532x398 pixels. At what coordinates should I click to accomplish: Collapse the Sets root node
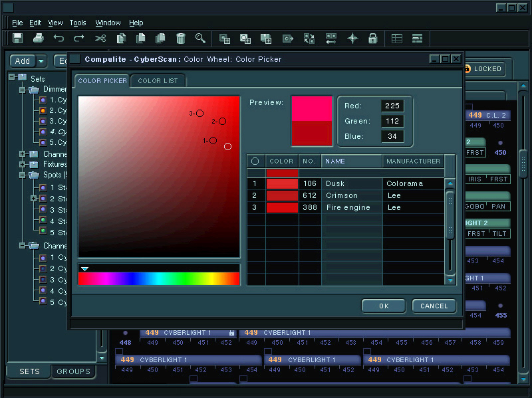coord(12,77)
